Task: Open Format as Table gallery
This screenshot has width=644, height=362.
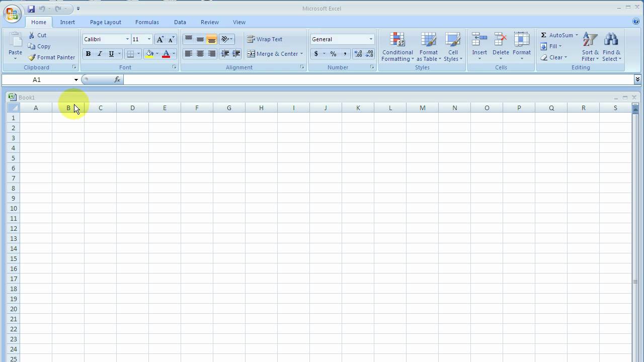Action: 429,47
